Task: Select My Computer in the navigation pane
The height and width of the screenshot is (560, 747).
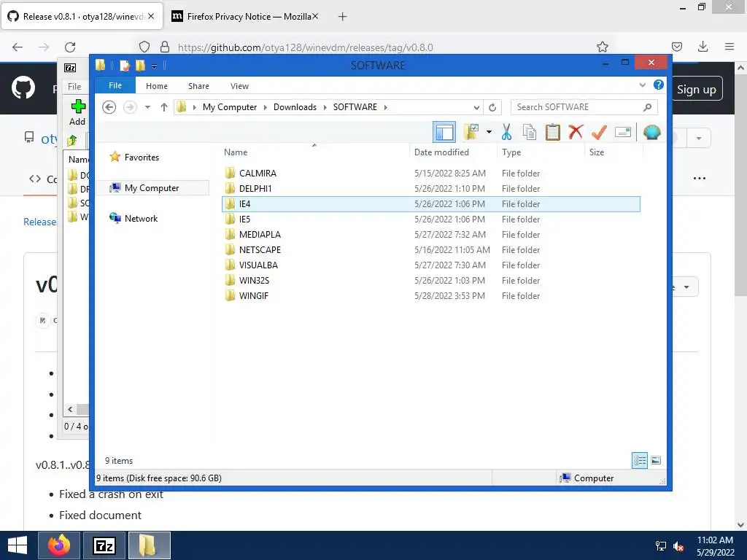Action: point(152,188)
